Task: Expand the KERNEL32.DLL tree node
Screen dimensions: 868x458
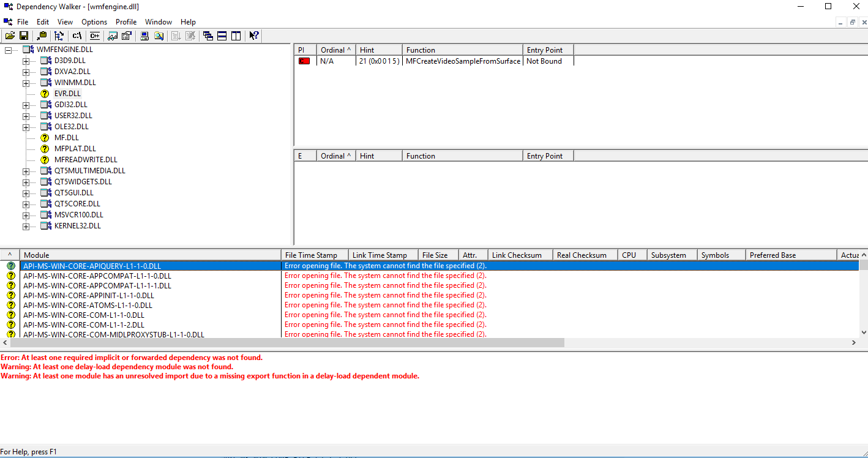Action: click(26, 227)
